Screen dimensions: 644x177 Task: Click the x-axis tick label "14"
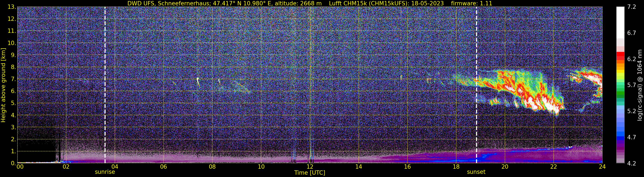pos(358,167)
